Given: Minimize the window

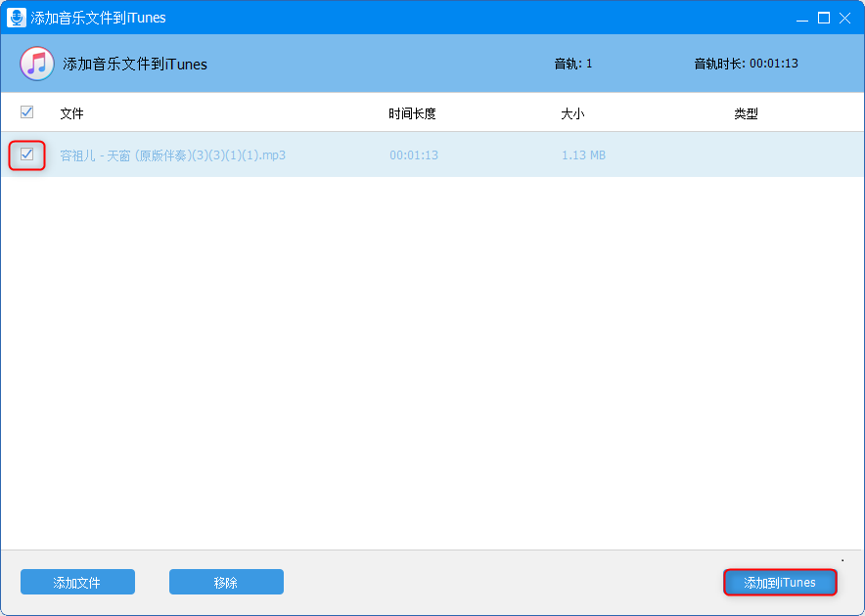Looking at the screenshot, I should click(x=802, y=19).
